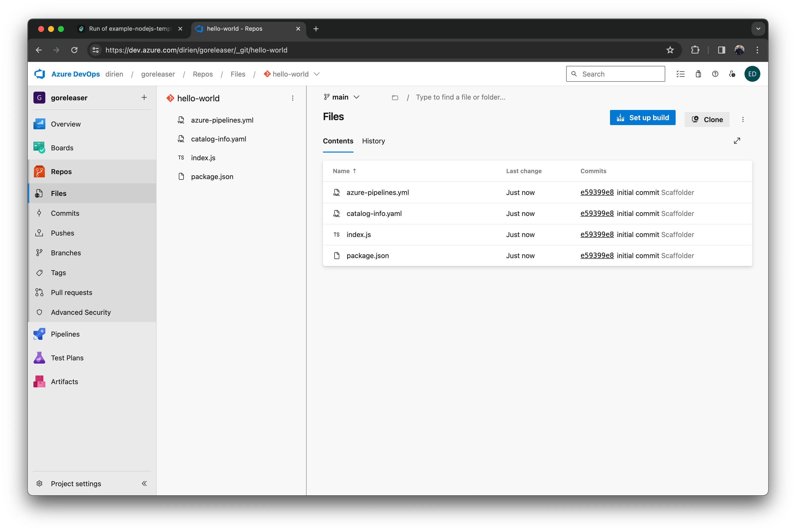The image size is (796, 532).
Task: Click the root folder icon in path bar
Action: point(395,98)
